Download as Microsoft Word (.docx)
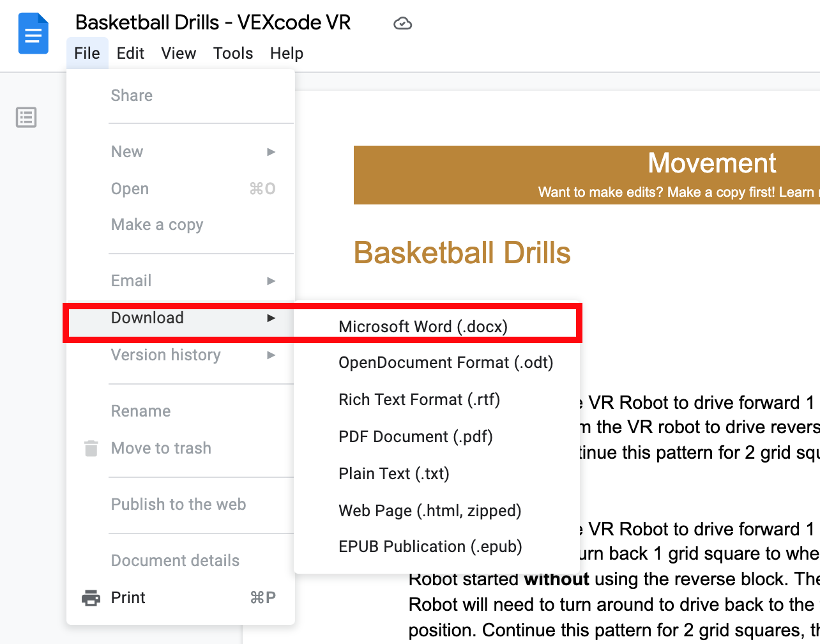Screen dimensions: 820x644 (x=423, y=326)
